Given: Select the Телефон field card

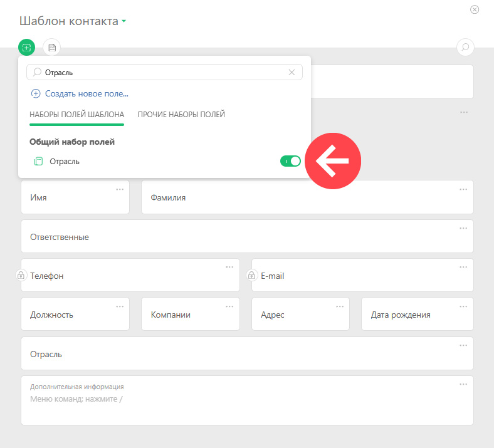Looking at the screenshot, I should pos(130,275).
